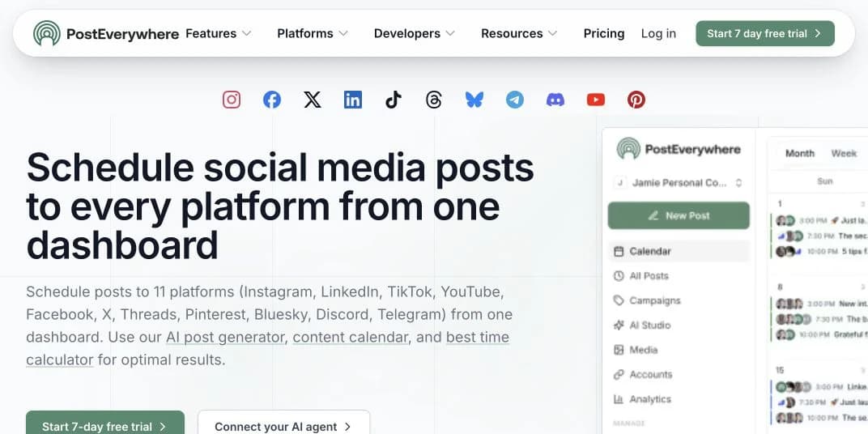Open the Bluesky butterfly icon

pyautogui.click(x=474, y=100)
